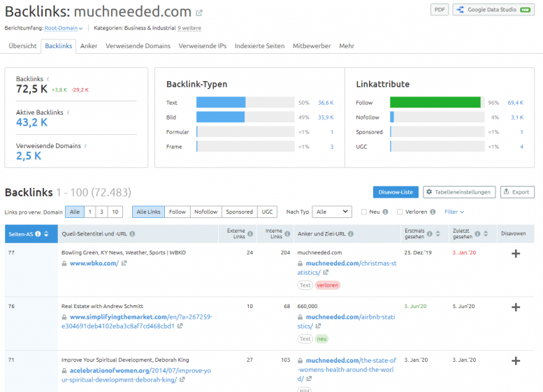The image size is (543, 392).
Task: Click info icon beside Anker und Ziel-URL
Action: 351,234
